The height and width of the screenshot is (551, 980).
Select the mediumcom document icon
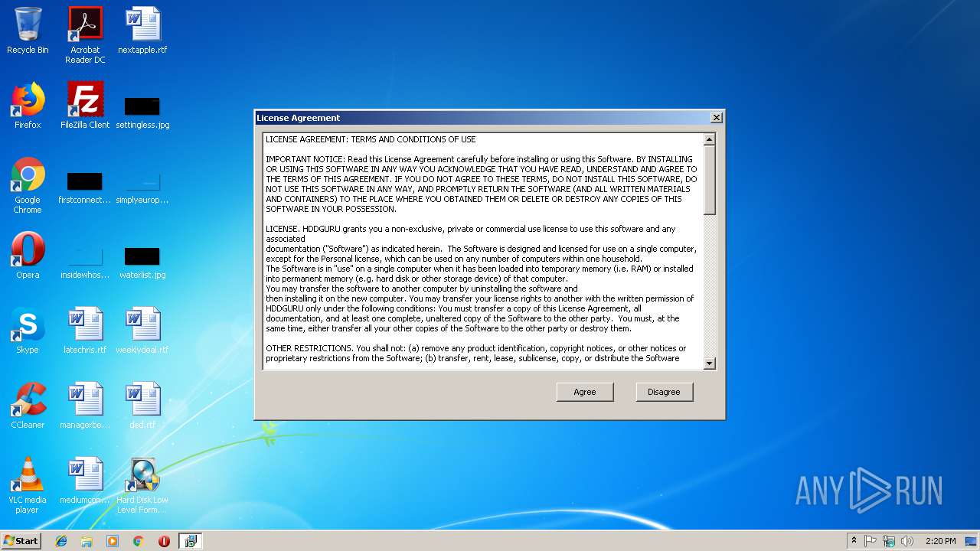pyautogui.click(x=85, y=481)
